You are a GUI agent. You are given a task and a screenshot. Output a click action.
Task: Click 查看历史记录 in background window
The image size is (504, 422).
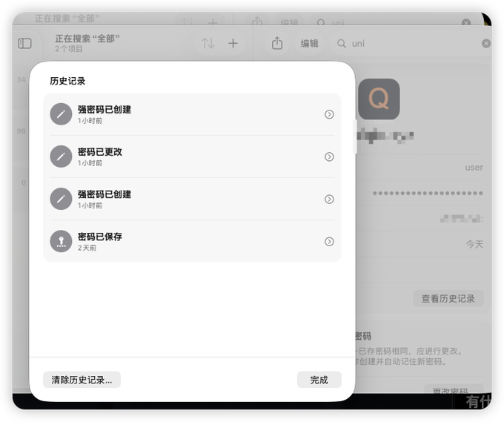[x=448, y=298]
